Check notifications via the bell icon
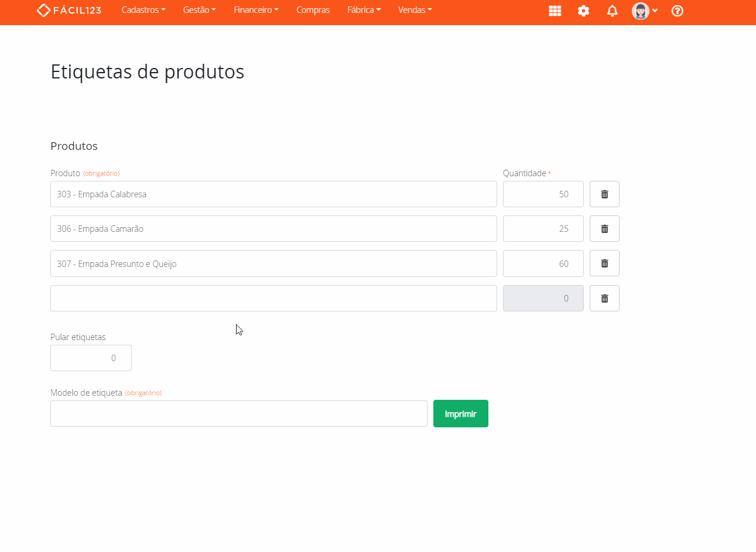The height and width of the screenshot is (552, 756). [x=612, y=11]
